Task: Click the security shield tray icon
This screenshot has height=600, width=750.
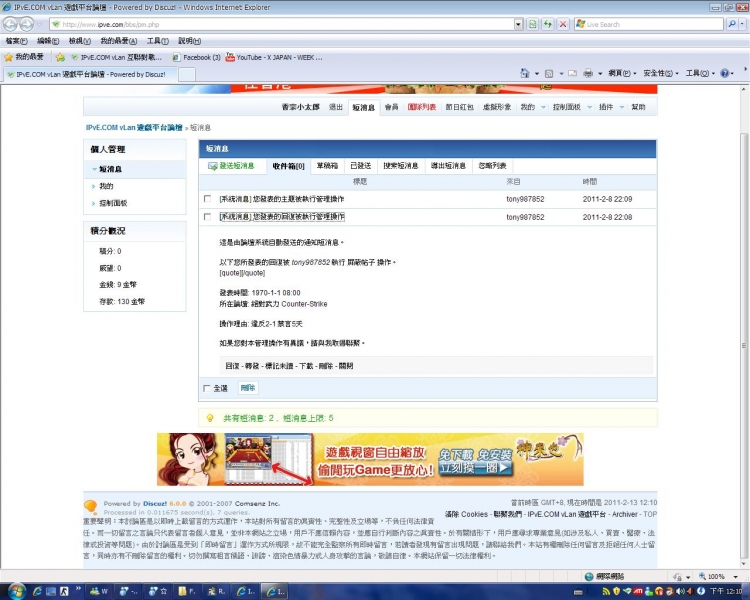Action: coord(617,591)
